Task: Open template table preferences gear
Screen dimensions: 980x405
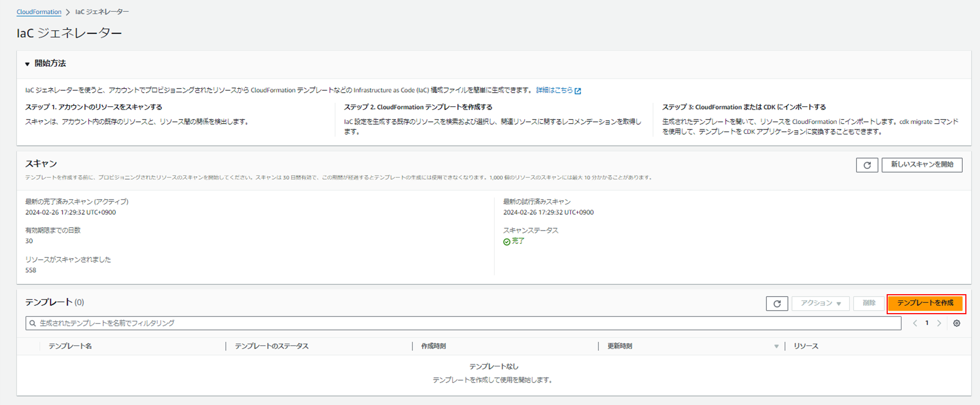Action: (956, 323)
